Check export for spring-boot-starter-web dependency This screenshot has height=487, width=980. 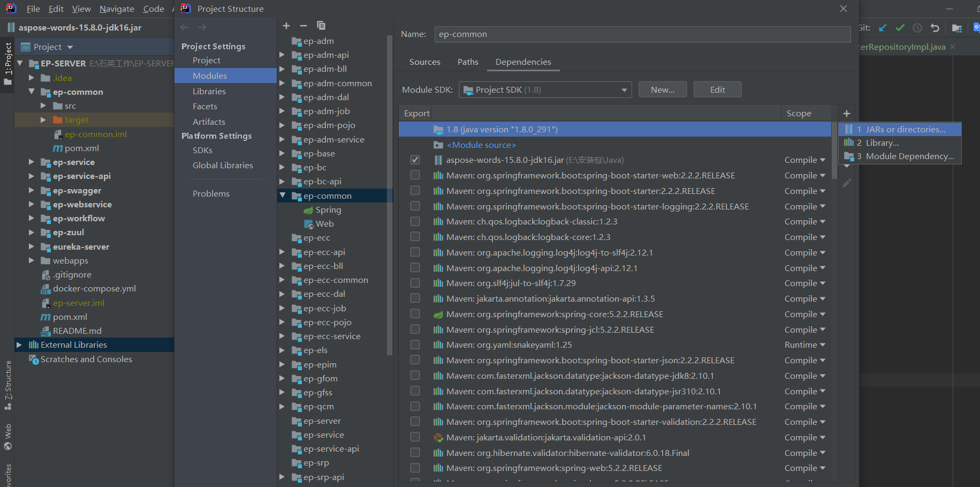pyautogui.click(x=415, y=175)
